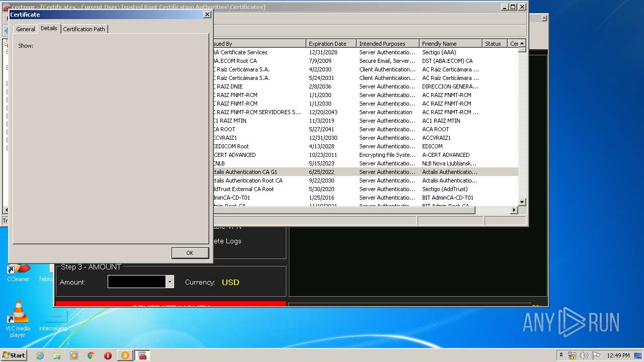
Task: Select the ABA.ECOM Root CA certificate row
Action: (365, 61)
